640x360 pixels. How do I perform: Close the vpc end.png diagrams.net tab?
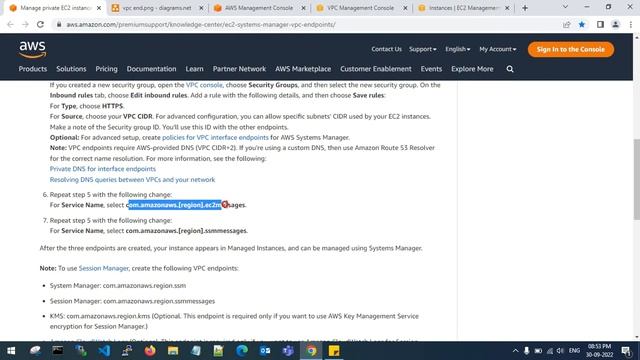click(x=201, y=8)
